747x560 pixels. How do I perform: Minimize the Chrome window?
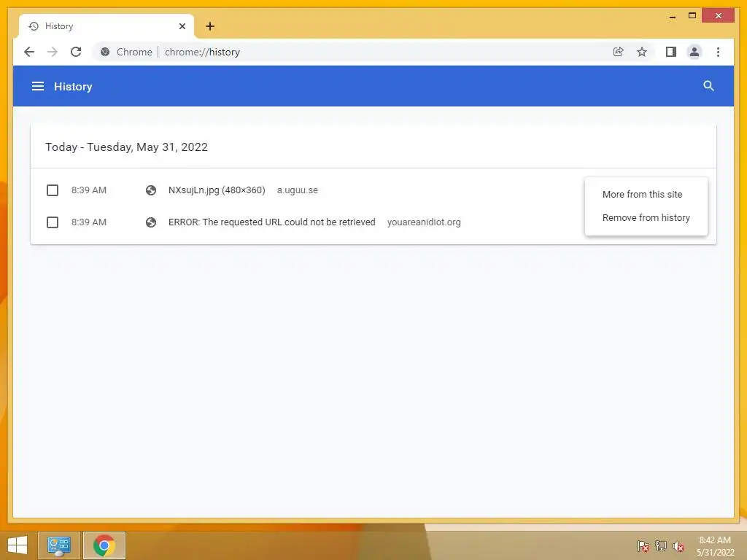point(672,16)
